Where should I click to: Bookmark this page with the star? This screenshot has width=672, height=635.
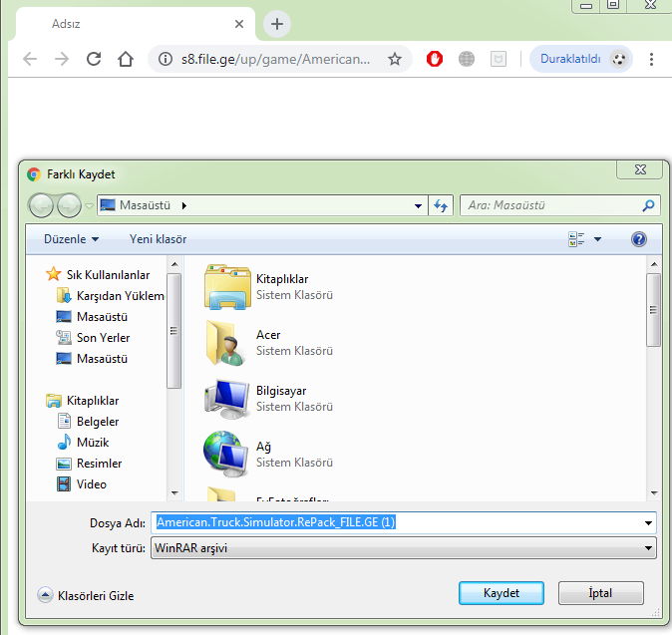(x=395, y=59)
